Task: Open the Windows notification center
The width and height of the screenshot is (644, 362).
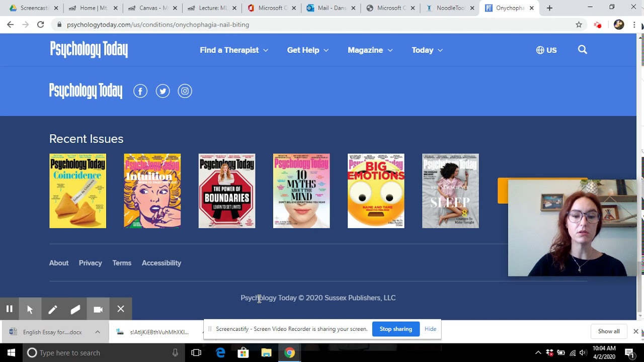Action: 629,353
